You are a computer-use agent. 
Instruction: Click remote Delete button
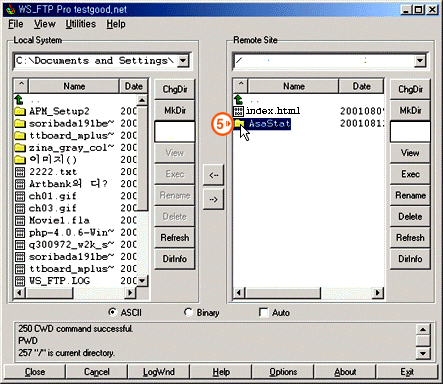tap(410, 217)
